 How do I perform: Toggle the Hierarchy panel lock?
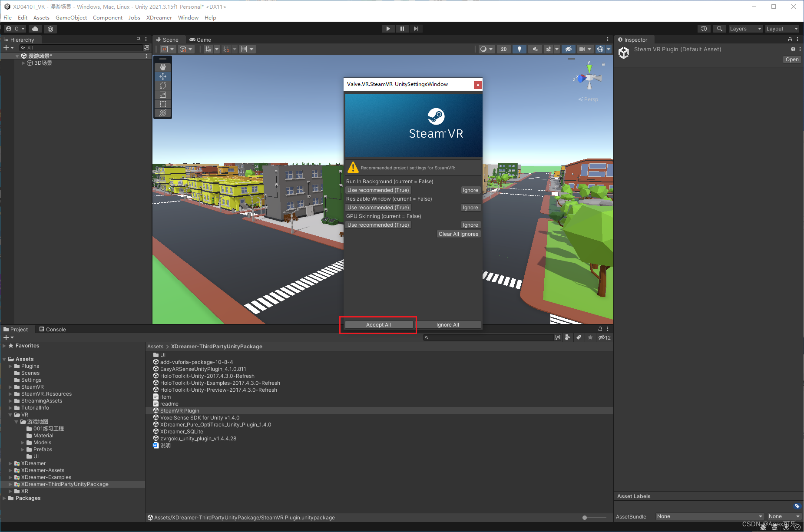tap(139, 39)
